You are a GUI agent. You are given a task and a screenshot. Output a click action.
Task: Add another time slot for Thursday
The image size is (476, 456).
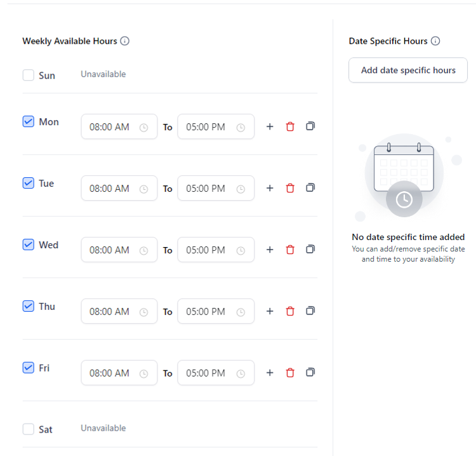[x=270, y=311]
